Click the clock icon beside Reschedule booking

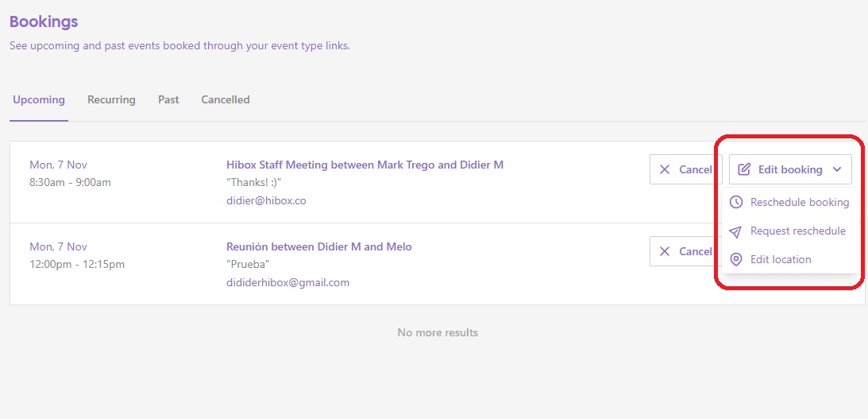click(736, 203)
